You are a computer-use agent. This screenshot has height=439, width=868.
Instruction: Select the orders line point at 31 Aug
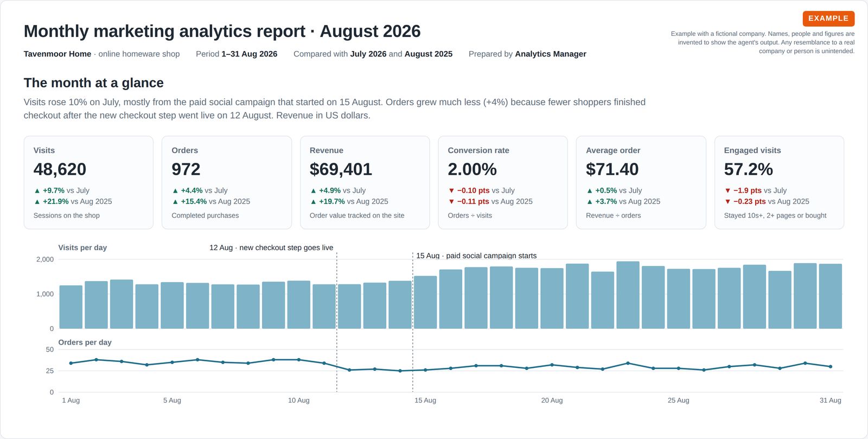point(830,366)
